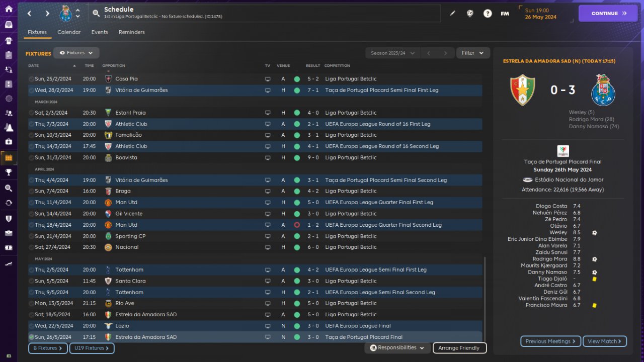Click the Taça de Portugal Placard Final competition link
This screenshot has width=644, height=362.
tap(562, 162)
